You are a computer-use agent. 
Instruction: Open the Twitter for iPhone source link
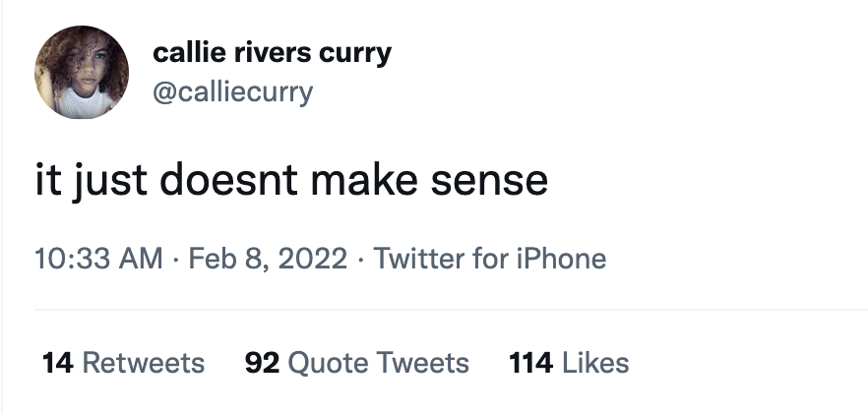tap(490, 259)
